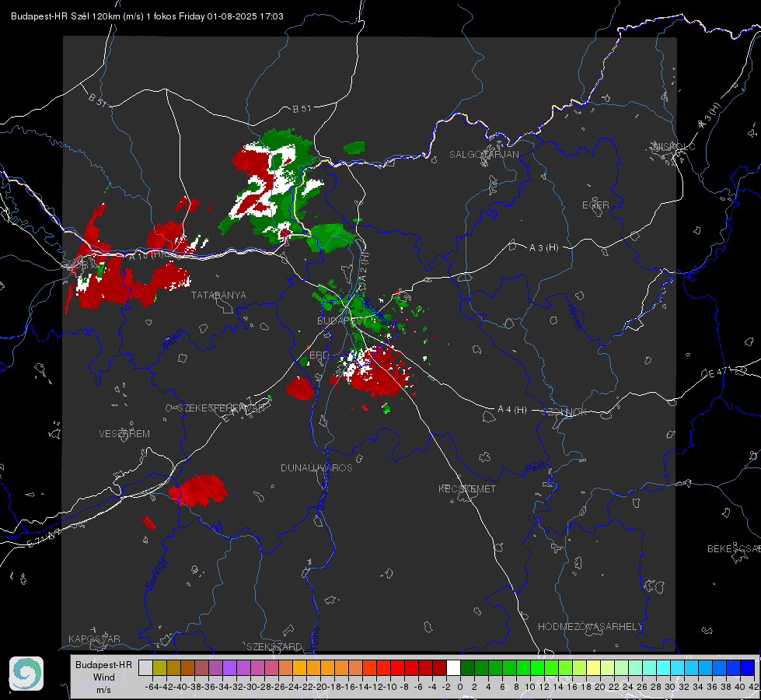Viewport: 761px width, 700px height.
Task: Click the VESZPRÉM city label
Action: click(124, 434)
